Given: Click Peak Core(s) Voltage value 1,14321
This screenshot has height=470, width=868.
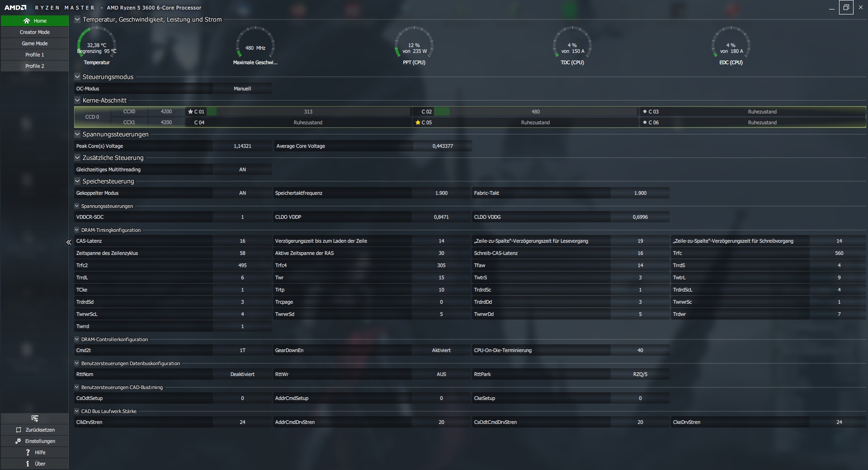Looking at the screenshot, I should point(242,146).
